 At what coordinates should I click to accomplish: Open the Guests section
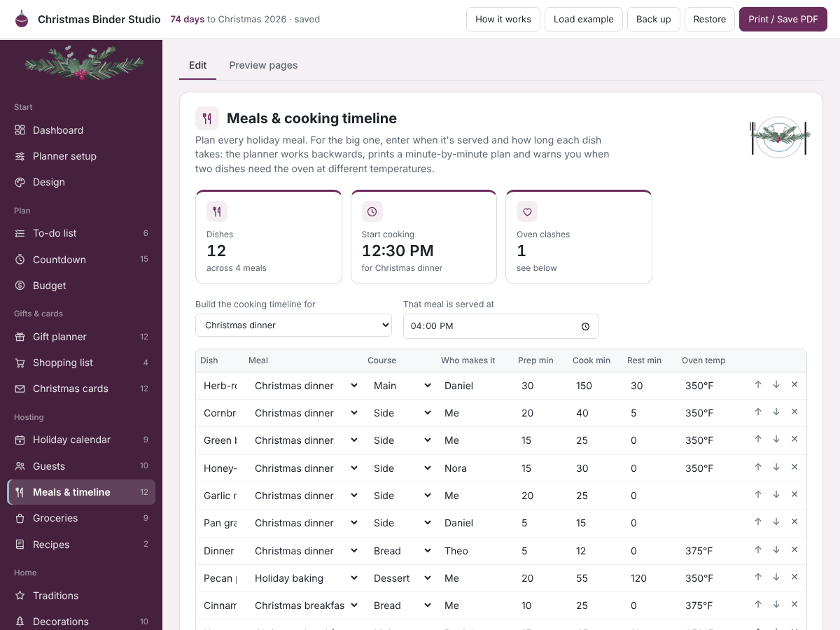[81, 466]
